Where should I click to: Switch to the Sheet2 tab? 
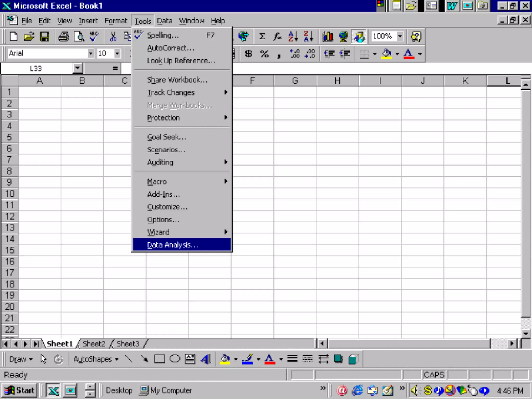click(94, 344)
